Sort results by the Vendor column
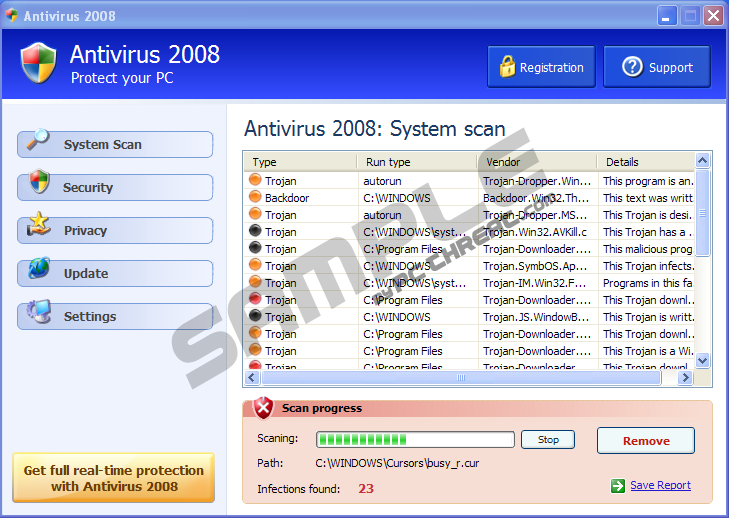Viewport: 729px width, 518px height. click(537, 162)
